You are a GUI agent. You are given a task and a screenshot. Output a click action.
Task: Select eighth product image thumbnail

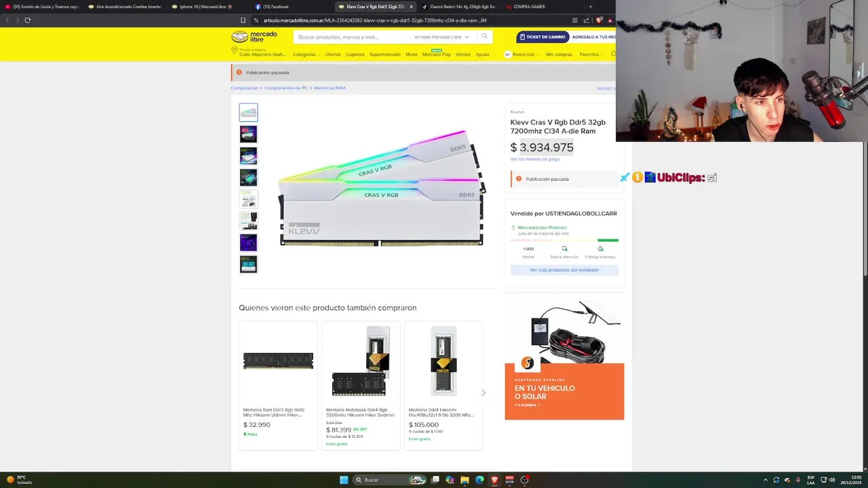pyautogui.click(x=248, y=264)
